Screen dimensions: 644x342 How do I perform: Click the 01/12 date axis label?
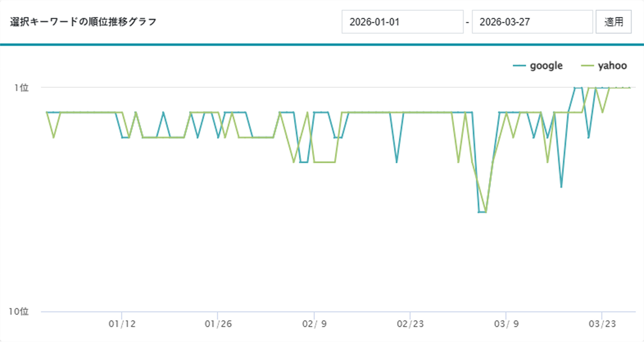(122, 324)
